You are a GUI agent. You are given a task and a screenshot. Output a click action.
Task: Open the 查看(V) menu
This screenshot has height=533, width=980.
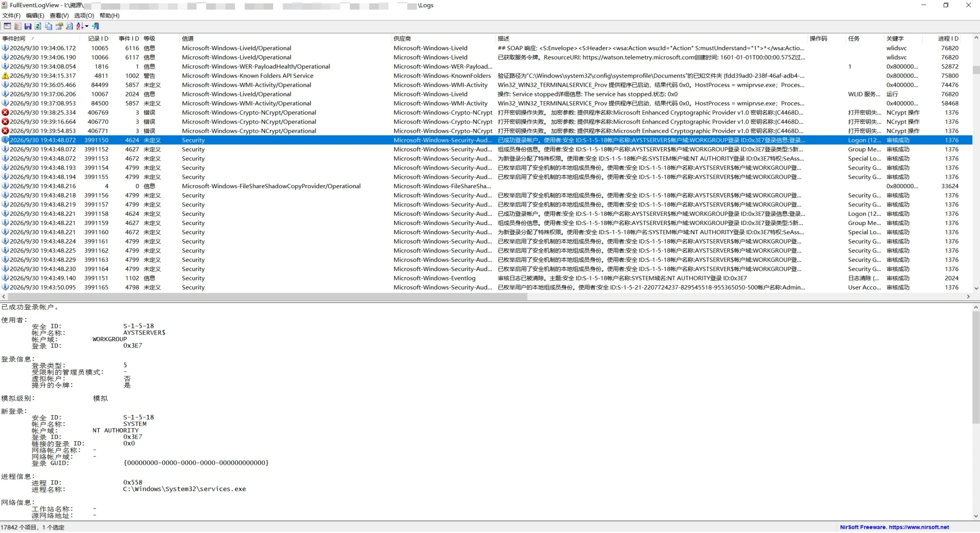59,16
